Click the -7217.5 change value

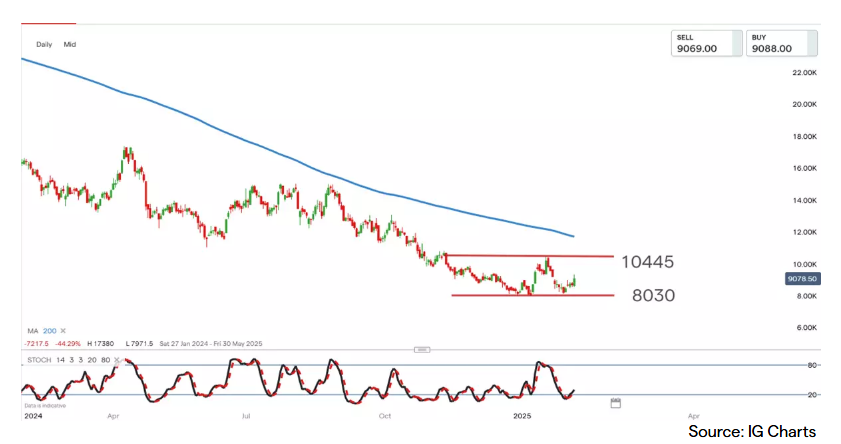[x=36, y=344]
